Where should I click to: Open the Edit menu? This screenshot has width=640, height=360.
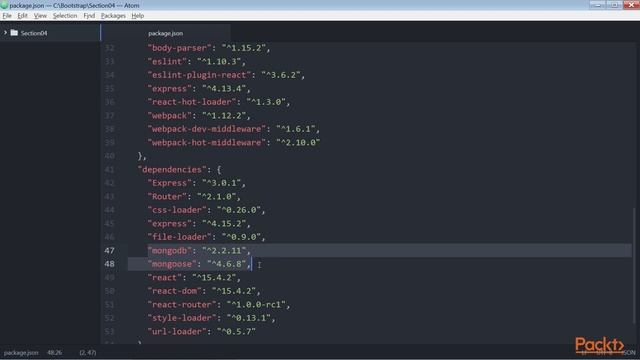tap(22, 16)
